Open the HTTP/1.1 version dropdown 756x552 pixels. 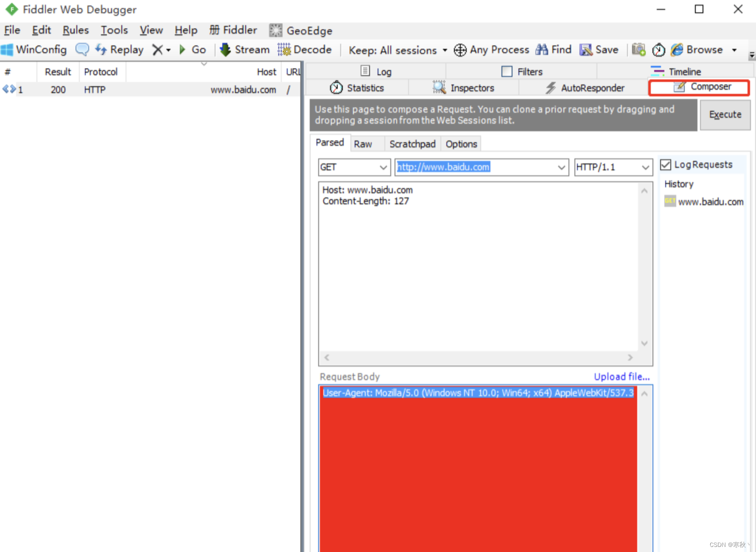tap(613, 167)
